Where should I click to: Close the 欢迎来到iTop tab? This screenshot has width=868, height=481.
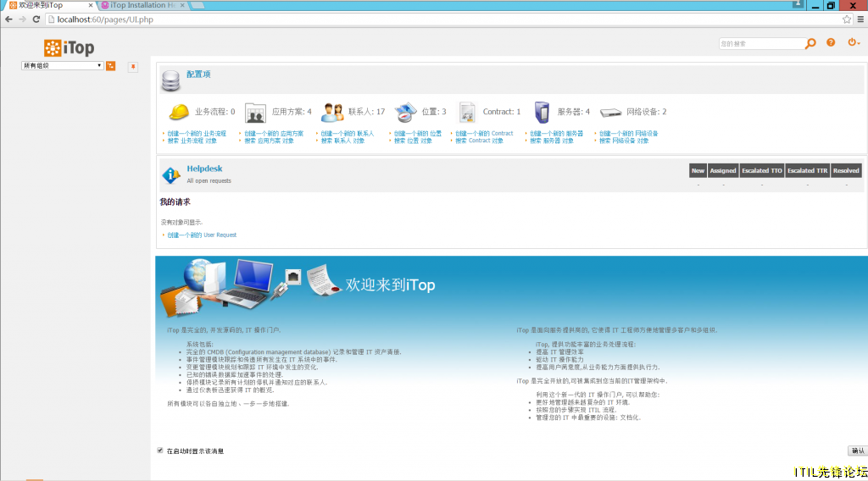click(91, 5)
